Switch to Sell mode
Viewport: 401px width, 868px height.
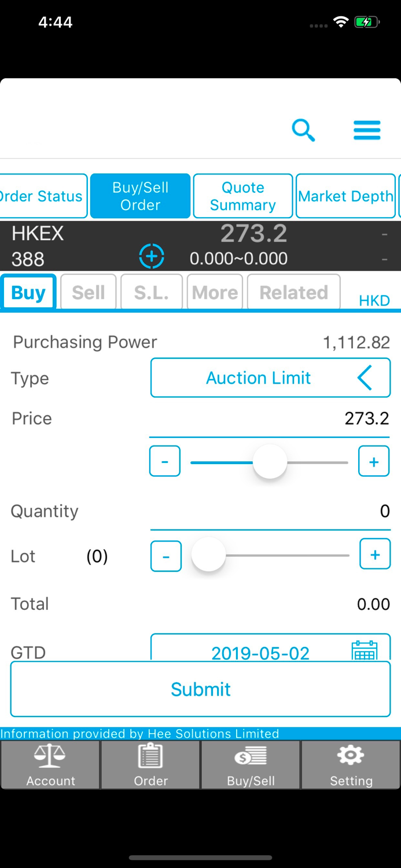(88, 292)
